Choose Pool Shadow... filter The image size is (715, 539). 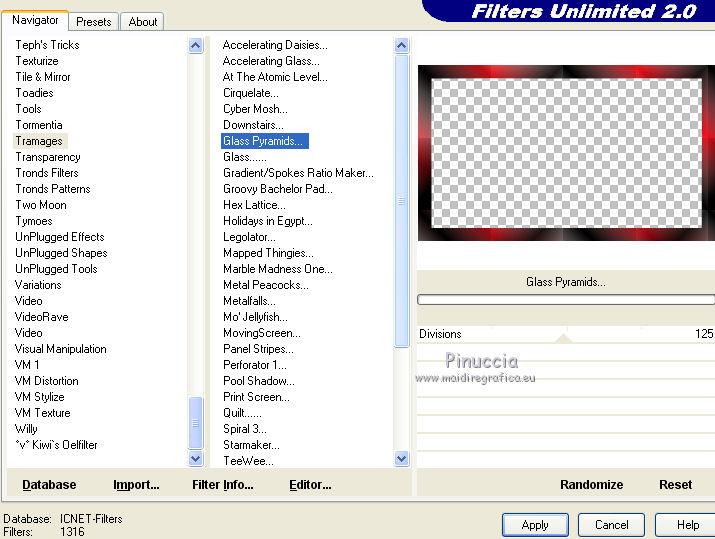pyautogui.click(x=259, y=381)
